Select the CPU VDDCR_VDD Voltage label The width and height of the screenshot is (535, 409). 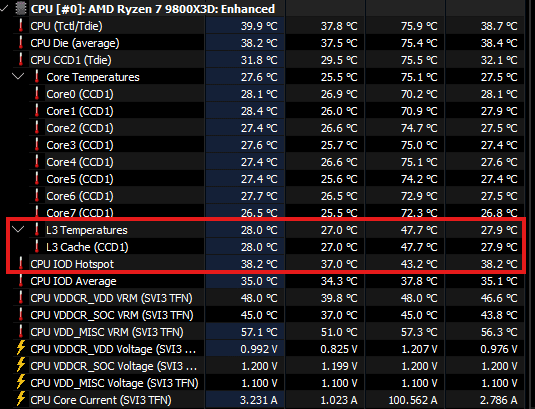tap(113, 349)
